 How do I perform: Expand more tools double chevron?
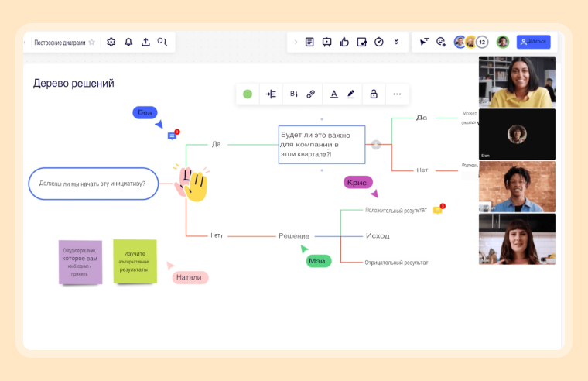pyautogui.click(x=396, y=42)
